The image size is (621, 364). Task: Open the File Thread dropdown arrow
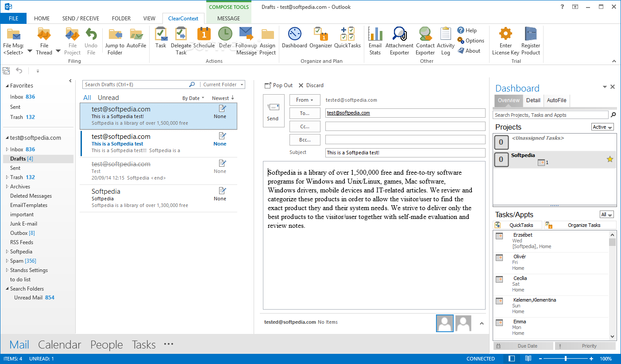coord(58,51)
